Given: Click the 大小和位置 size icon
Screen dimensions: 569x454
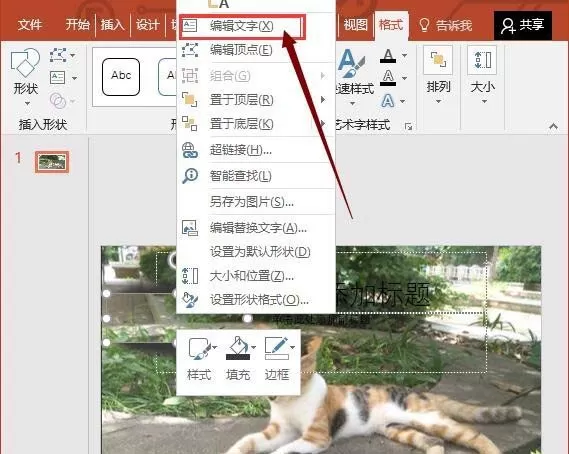Looking at the screenshot, I should (190, 276).
